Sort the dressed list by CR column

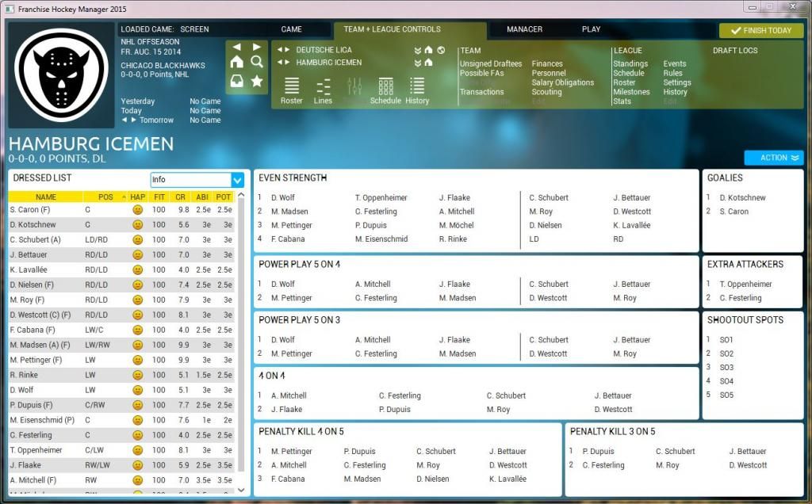pyautogui.click(x=180, y=197)
